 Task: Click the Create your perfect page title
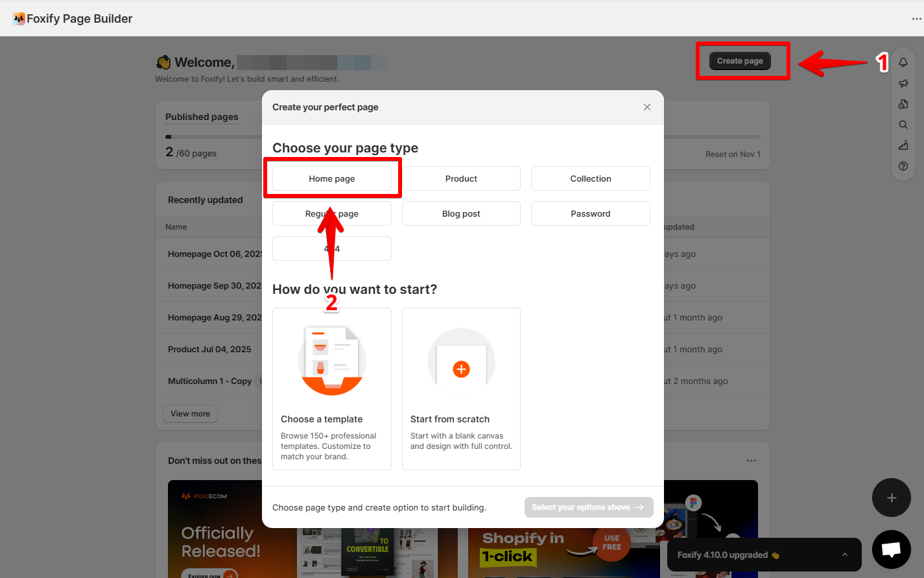coord(326,107)
